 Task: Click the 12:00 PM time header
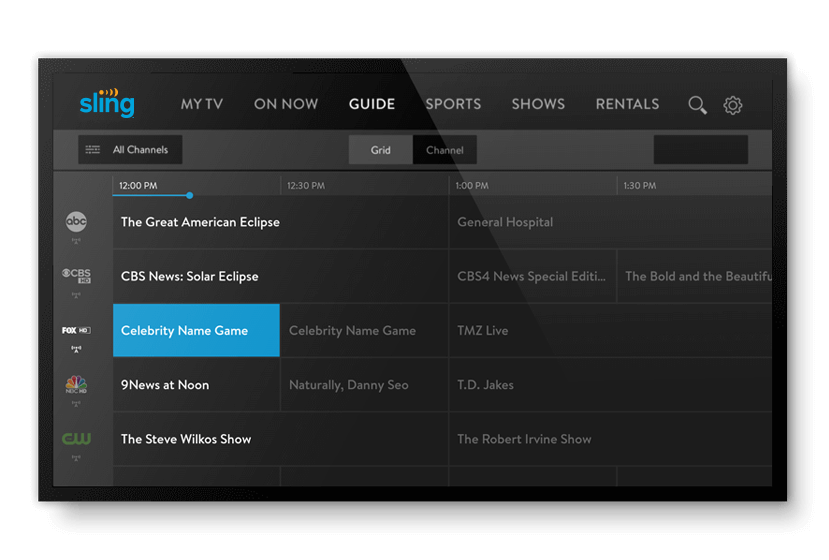tap(138, 186)
